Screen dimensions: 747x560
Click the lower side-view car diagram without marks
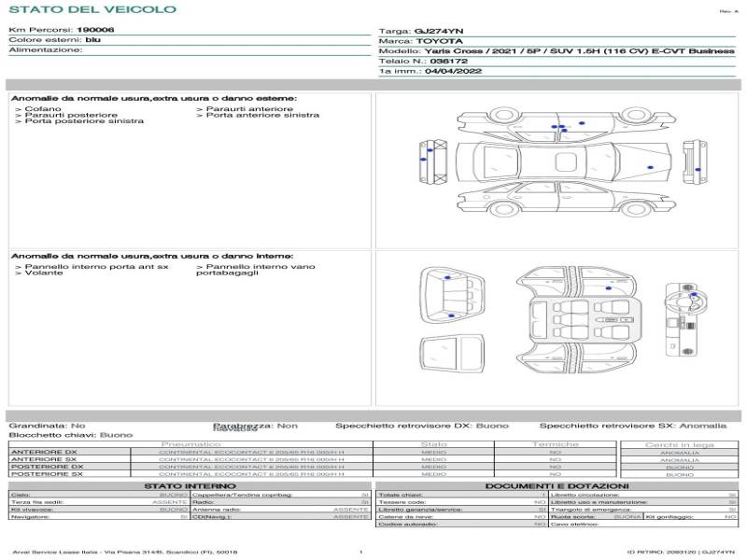pyautogui.click(x=567, y=199)
